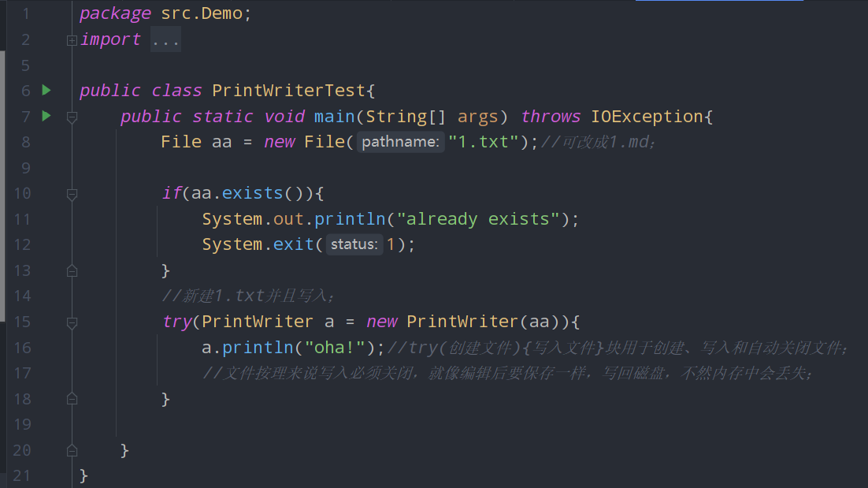Toggle a breakpoint on line 8 gutter
Viewport: 868px width, 488px height.
coord(47,142)
